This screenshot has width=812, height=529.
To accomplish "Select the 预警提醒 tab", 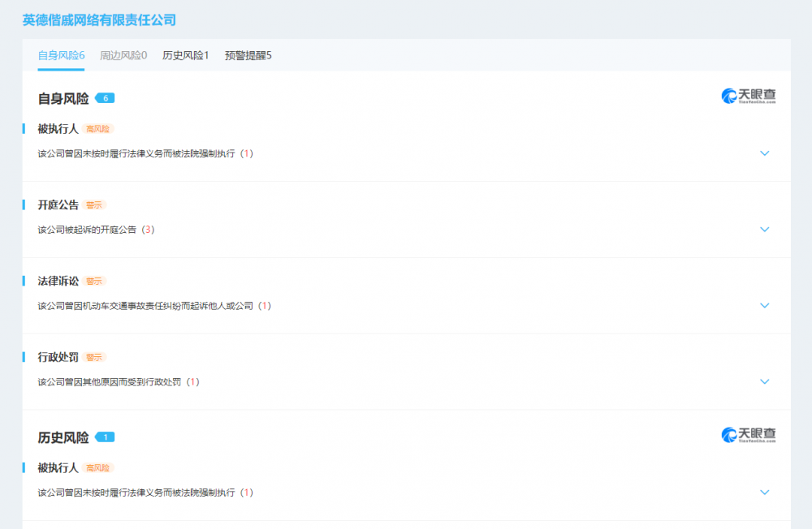I will coord(248,56).
